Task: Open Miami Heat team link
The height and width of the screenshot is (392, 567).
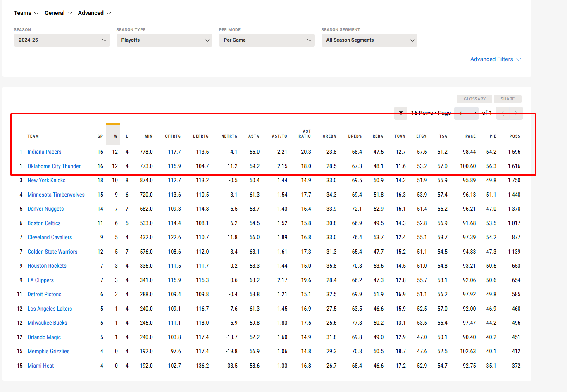Action: pos(40,366)
